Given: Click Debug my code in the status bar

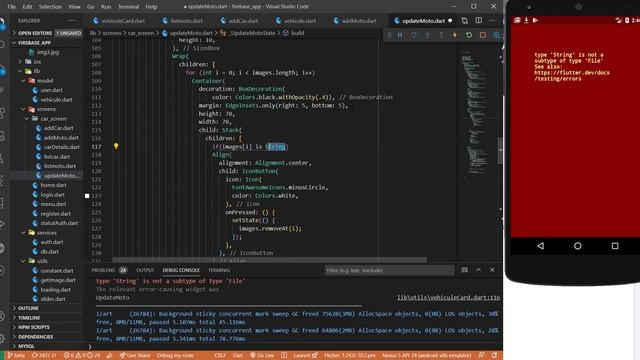Looking at the screenshot, I should tap(175, 356).
